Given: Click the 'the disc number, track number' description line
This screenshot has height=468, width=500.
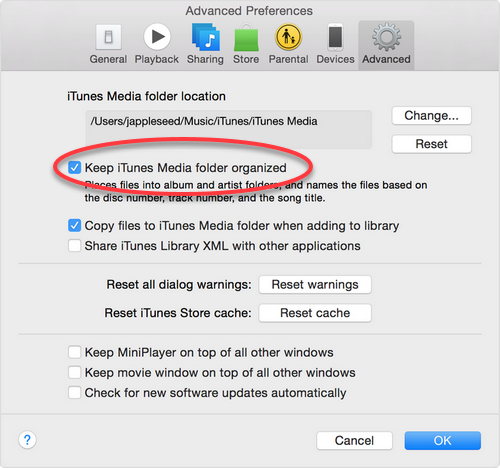Looking at the screenshot, I should tap(205, 198).
